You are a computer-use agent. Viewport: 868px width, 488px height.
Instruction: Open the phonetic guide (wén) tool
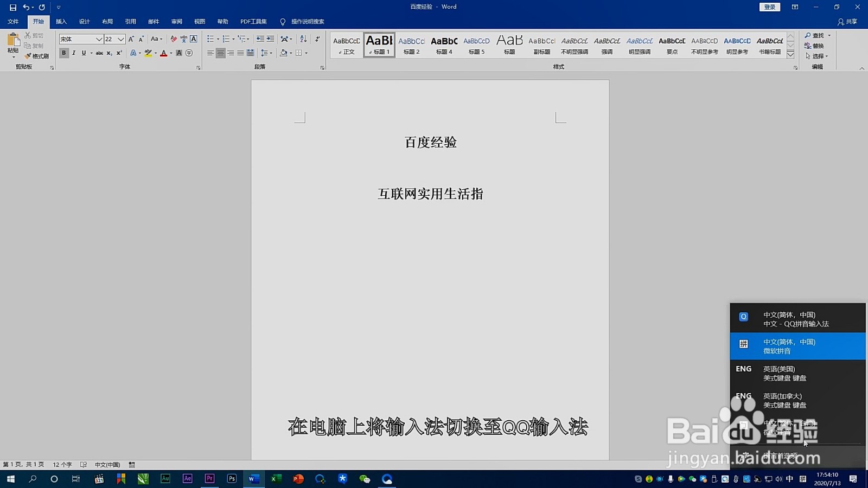click(183, 39)
